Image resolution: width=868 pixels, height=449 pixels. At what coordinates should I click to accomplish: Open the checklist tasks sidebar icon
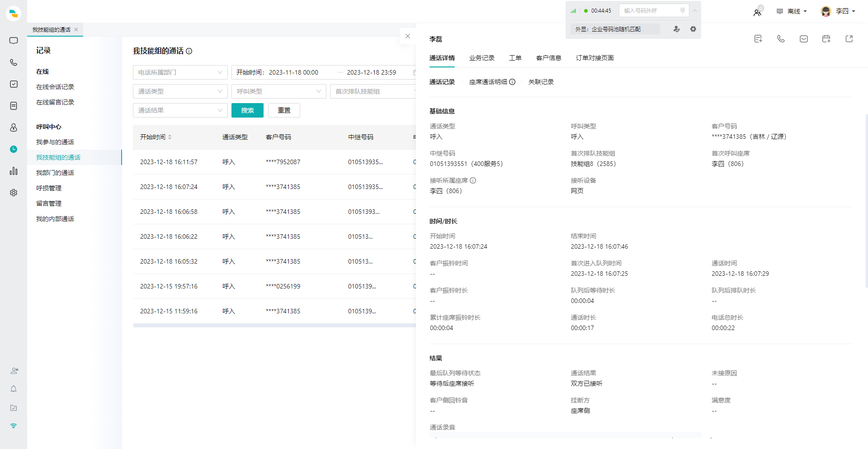tap(14, 84)
